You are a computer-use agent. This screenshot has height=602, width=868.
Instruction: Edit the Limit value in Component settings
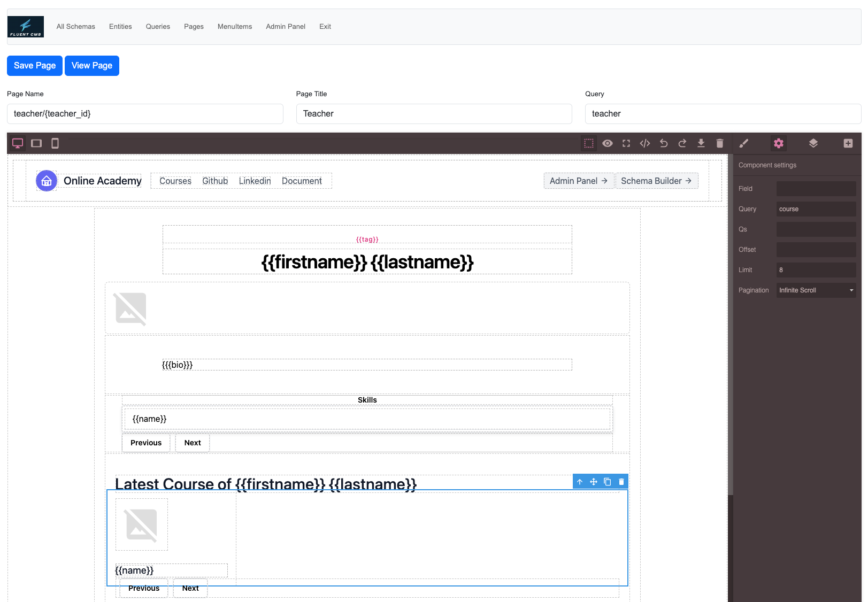coord(816,269)
